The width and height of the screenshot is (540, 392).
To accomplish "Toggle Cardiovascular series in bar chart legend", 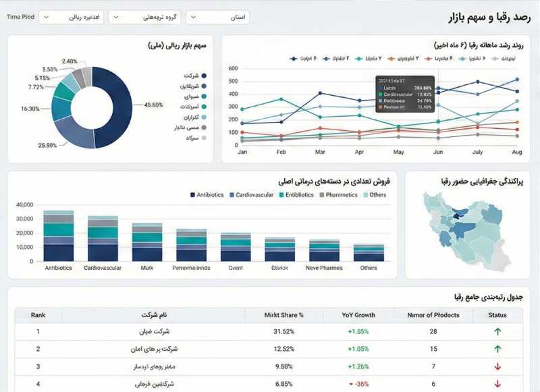I will tap(250, 195).
